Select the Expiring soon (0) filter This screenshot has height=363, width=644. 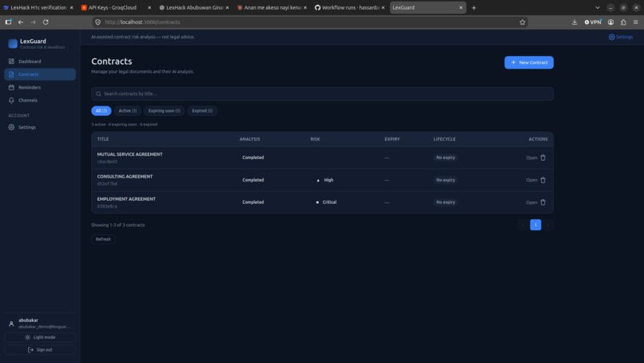164,110
